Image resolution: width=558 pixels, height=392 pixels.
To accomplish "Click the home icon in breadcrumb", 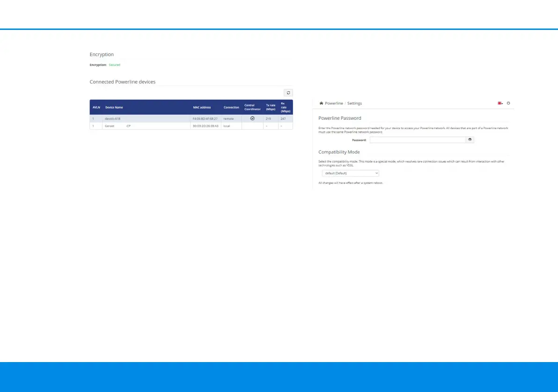I will (321, 103).
